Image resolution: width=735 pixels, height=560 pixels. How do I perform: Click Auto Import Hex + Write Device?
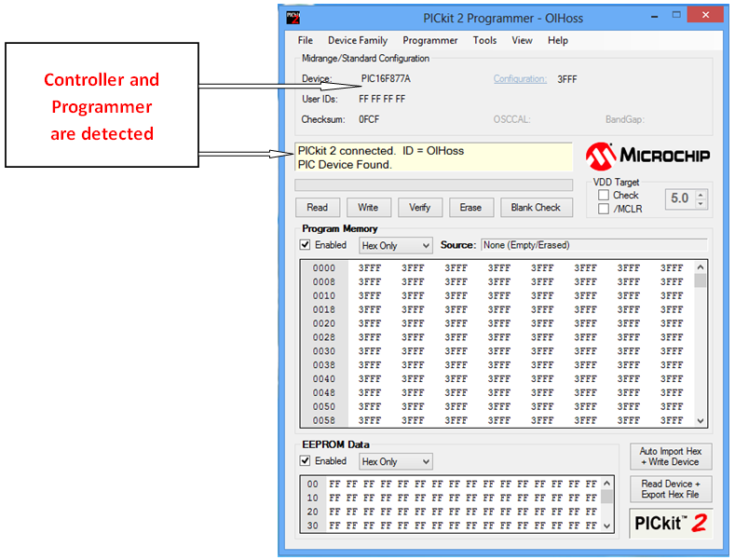pos(671,457)
